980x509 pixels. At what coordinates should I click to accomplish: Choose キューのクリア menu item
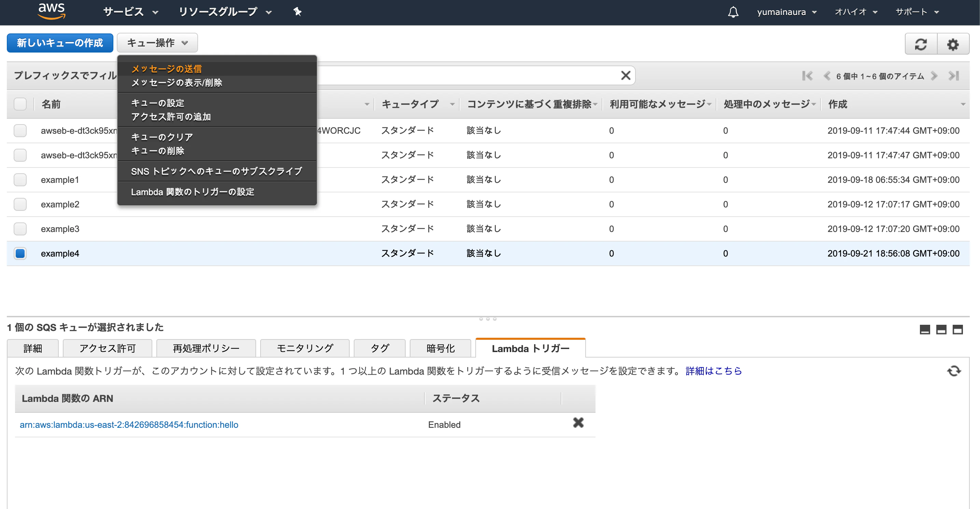(x=217, y=137)
